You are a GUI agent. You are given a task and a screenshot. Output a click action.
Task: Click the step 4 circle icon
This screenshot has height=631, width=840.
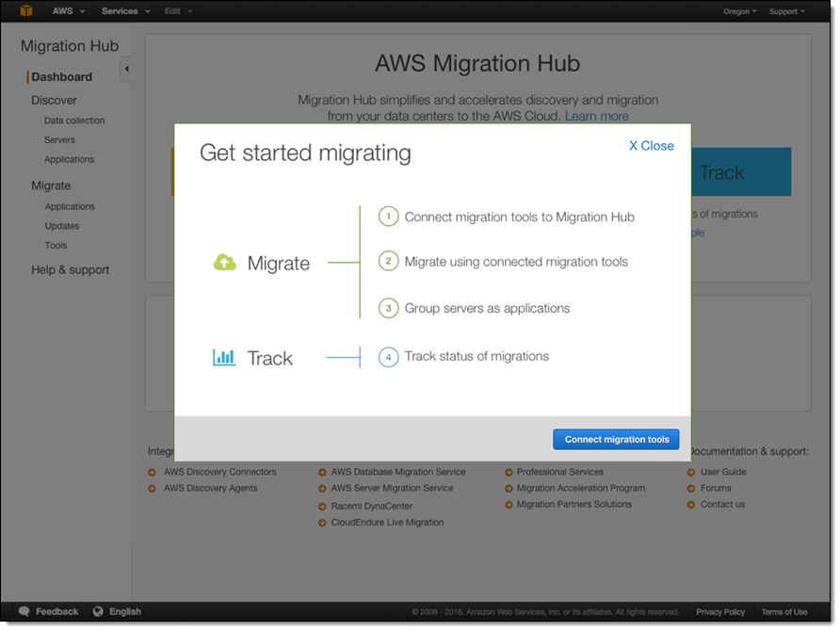[x=388, y=357]
